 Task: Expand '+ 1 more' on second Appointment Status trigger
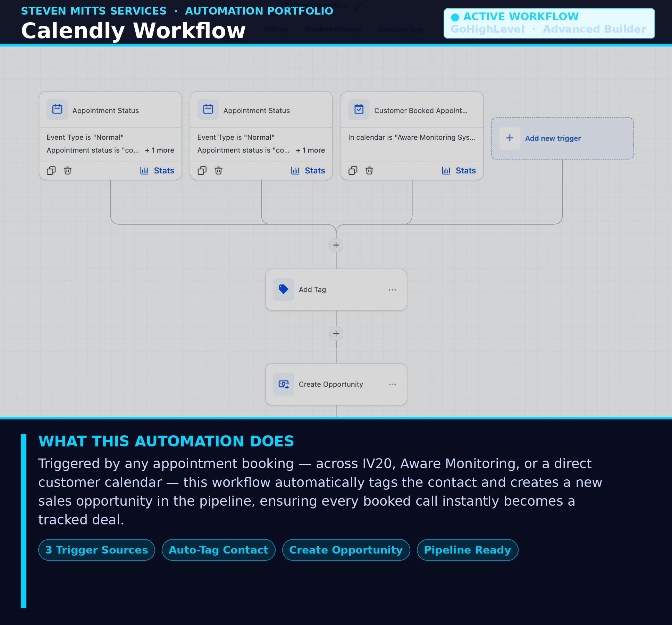(x=310, y=150)
